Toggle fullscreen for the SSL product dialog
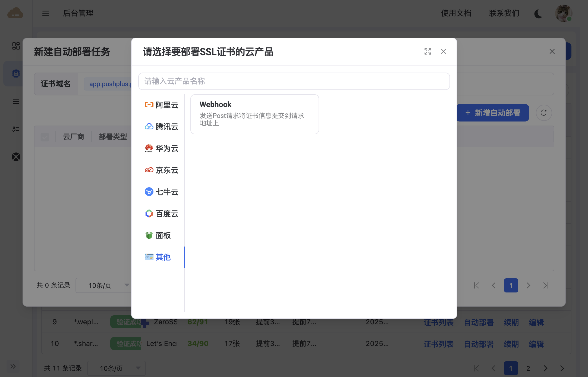588x377 pixels. coord(428,51)
